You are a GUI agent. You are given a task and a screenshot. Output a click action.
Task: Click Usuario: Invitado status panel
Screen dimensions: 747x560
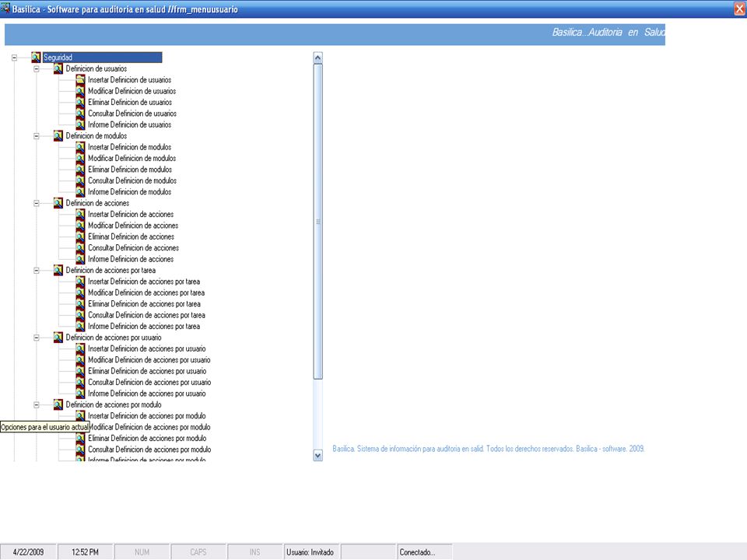point(311,552)
